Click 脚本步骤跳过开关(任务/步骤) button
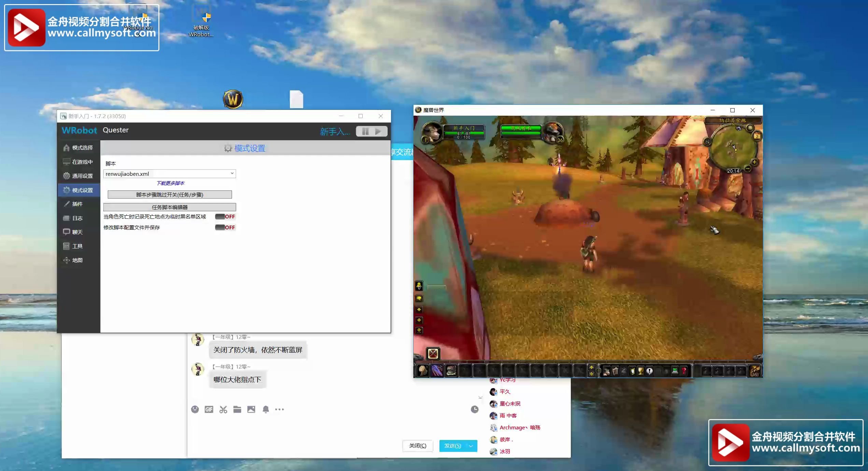This screenshot has height=471, width=868. pos(170,195)
